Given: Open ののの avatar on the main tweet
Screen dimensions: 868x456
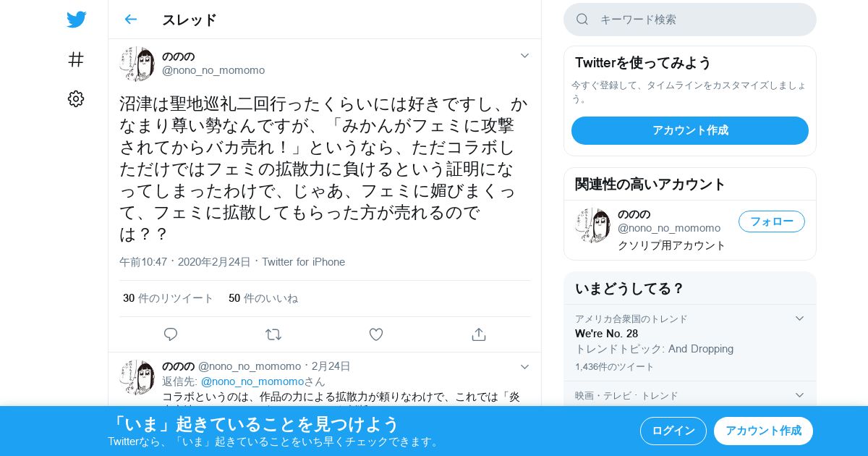Looking at the screenshot, I should 137,64.
